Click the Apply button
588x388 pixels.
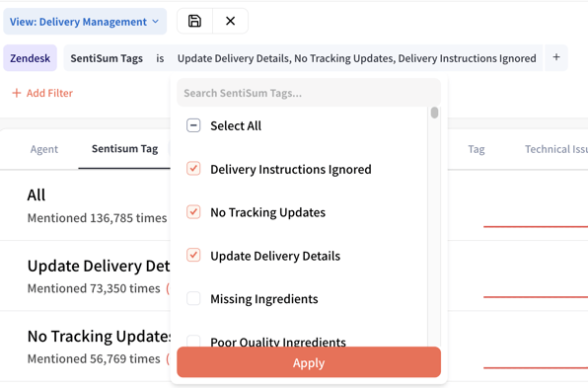click(x=309, y=362)
